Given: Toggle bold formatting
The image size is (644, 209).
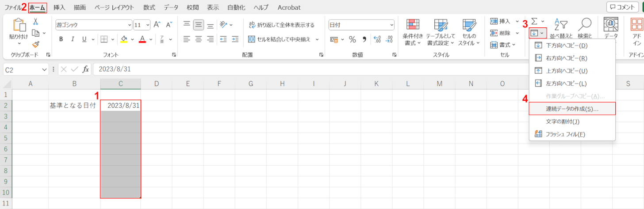Looking at the screenshot, I should click(x=61, y=39).
